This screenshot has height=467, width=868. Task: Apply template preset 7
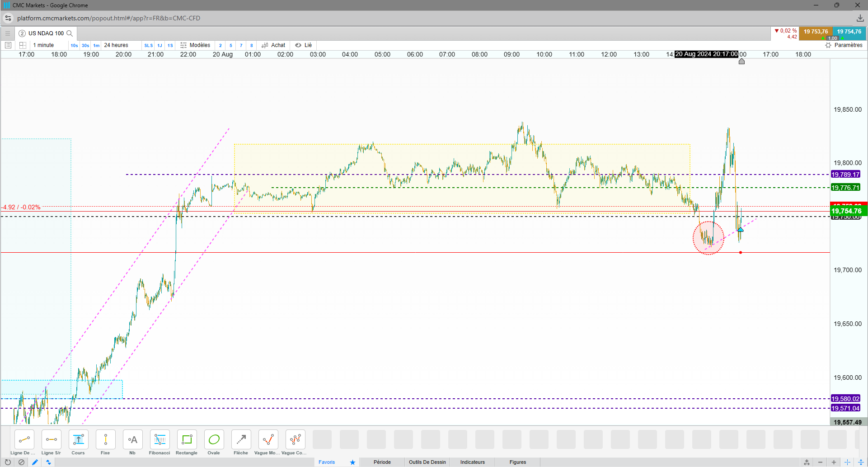click(x=241, y=45)
